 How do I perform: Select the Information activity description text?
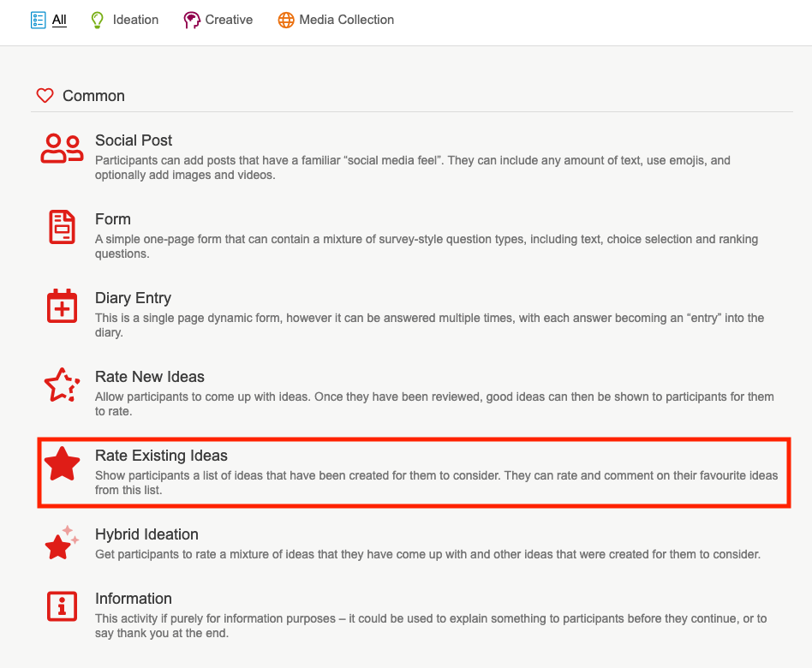(x=431, y=626)
